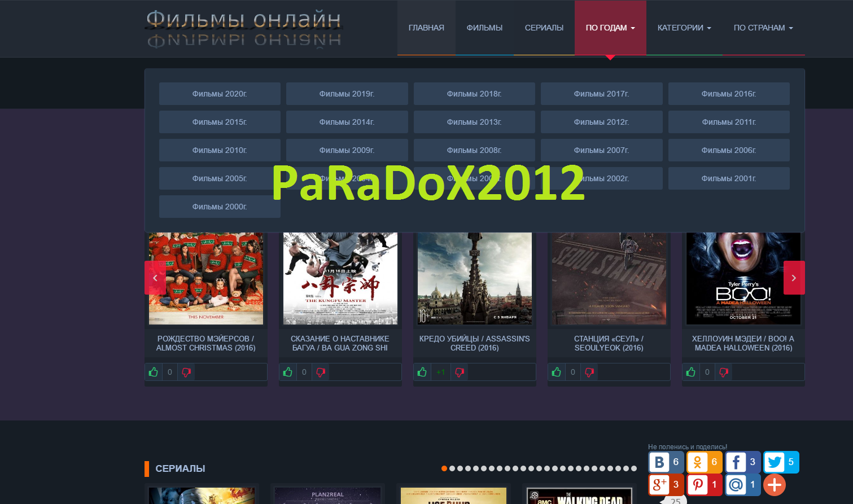Pick Фильмы 2010г. from year list
The width and height of the screenshot is (853, 504).
(220, 150)
